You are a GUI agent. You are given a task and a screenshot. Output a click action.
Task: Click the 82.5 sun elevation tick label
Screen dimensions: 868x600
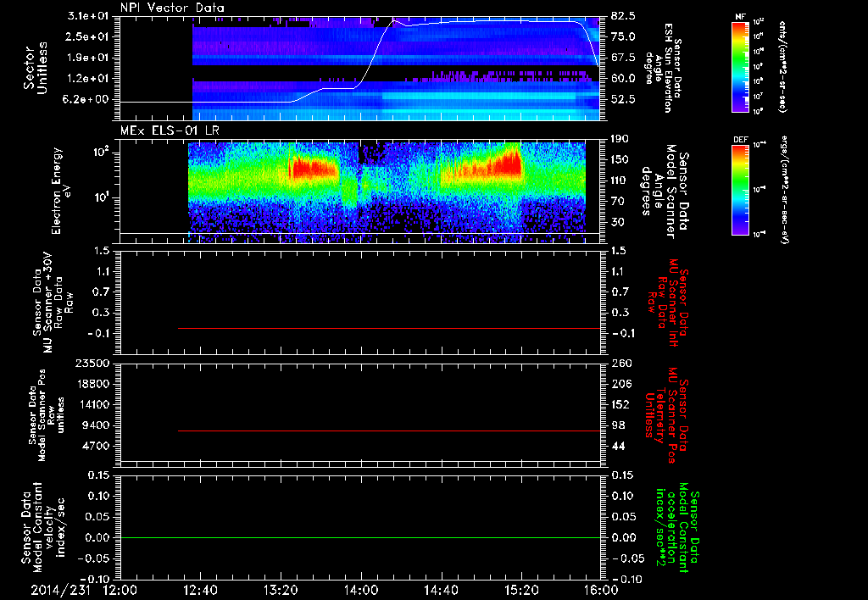point(624,16)
